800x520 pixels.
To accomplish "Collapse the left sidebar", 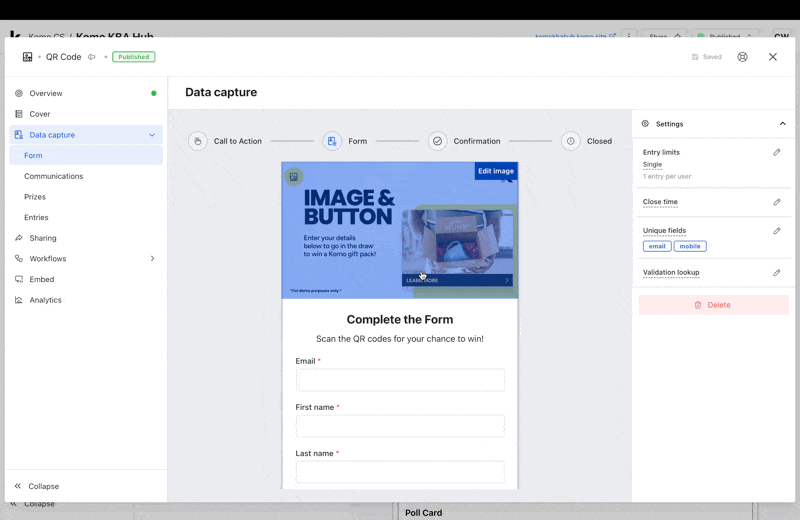I will point(36,486).
